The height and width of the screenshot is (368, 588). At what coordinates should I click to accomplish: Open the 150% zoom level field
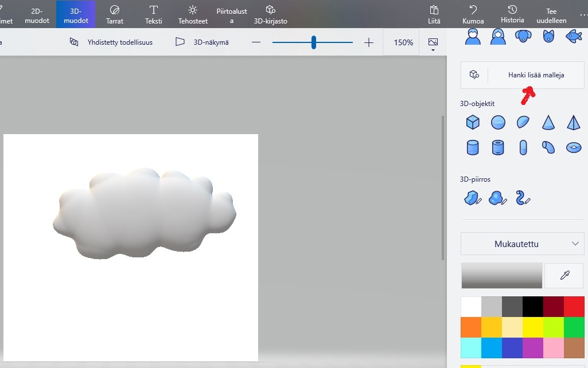point(403,42)
